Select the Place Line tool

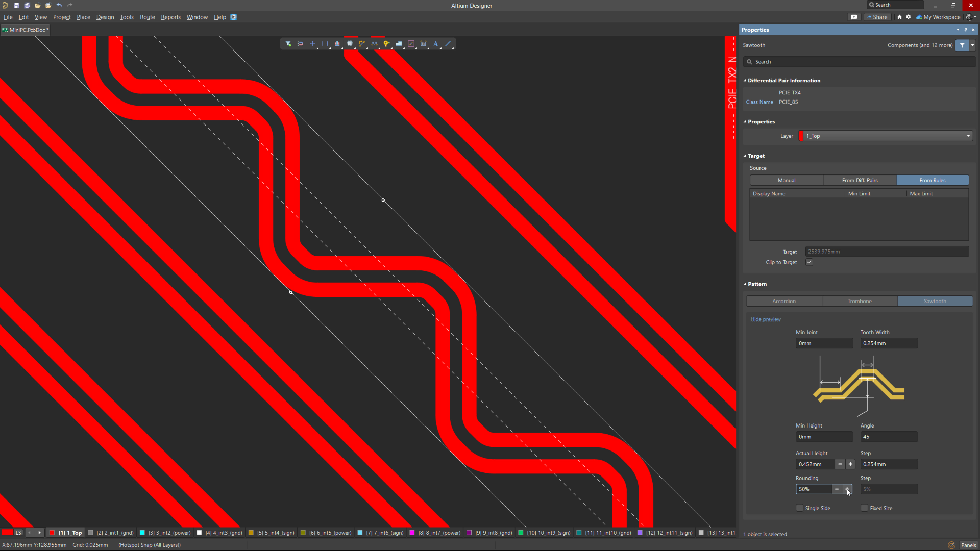(448, 44)
